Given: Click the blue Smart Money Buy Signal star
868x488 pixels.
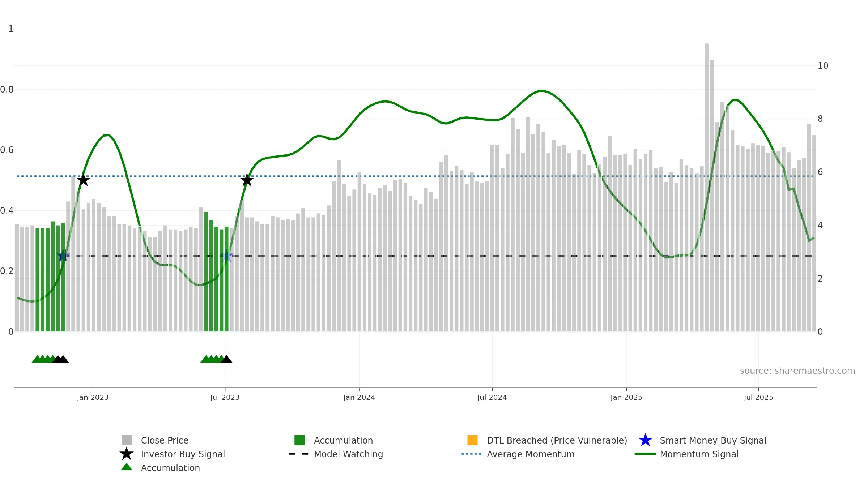Looking at the screenshot, I should coord(645,440).
